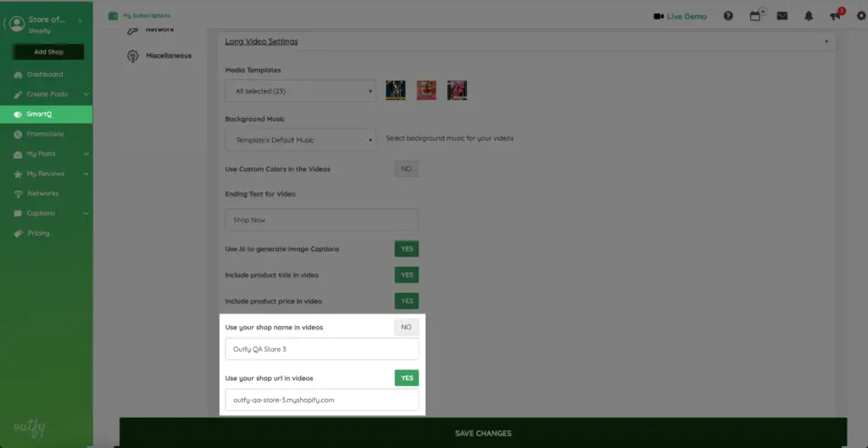Toggle 'Use your shop name in videos' switch
The width and height of the screenshot is (868, 448).
[x=406, y=327]
